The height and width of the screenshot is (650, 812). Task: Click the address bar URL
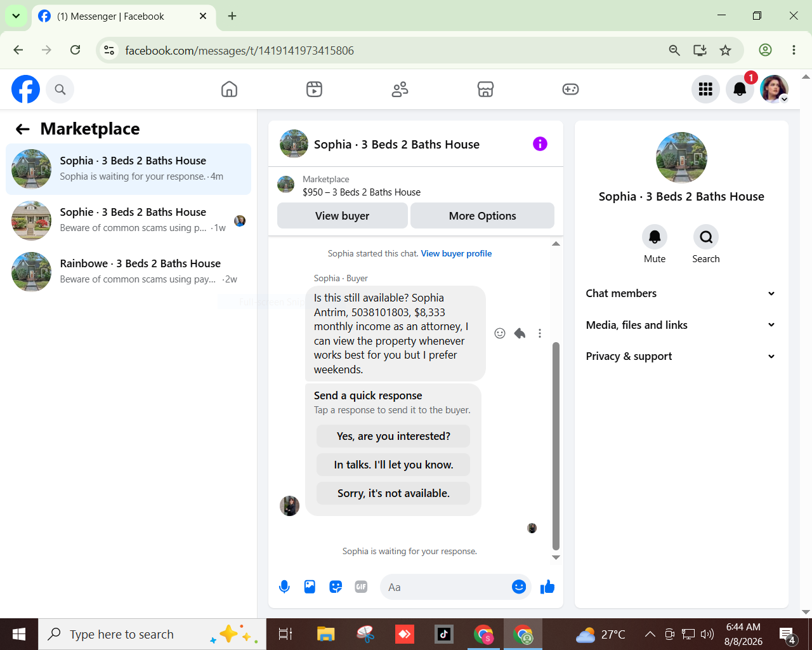point(239,51)
